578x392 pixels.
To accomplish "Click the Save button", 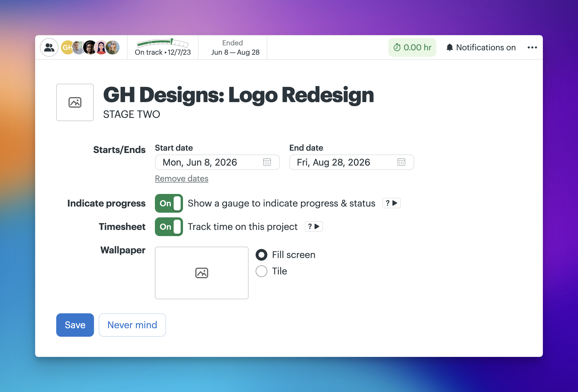I will pos(75,325).
